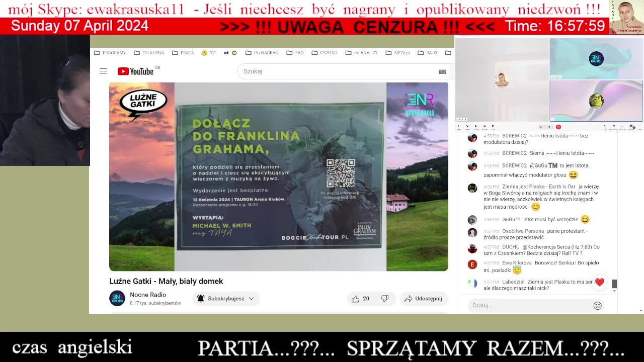This screenshot has width=644, height=362.
Task: Click the streamer profile picture in overlay corner
Action: coord(626,17)
